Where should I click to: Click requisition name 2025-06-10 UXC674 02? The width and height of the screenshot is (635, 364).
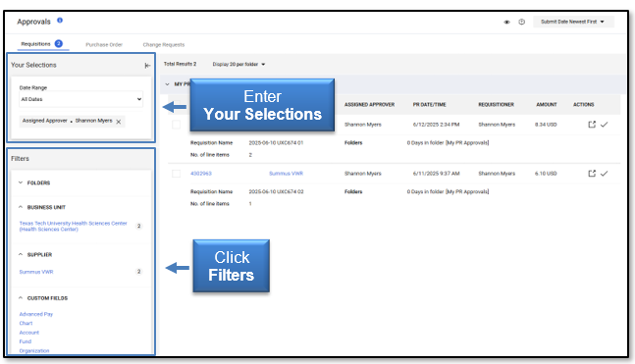click(x=276, y=192)
